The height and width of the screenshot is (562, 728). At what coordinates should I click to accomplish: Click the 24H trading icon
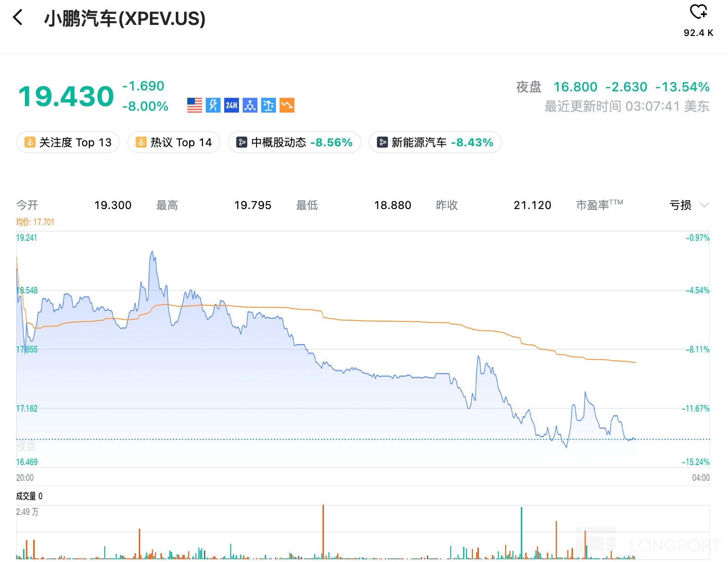232,105
